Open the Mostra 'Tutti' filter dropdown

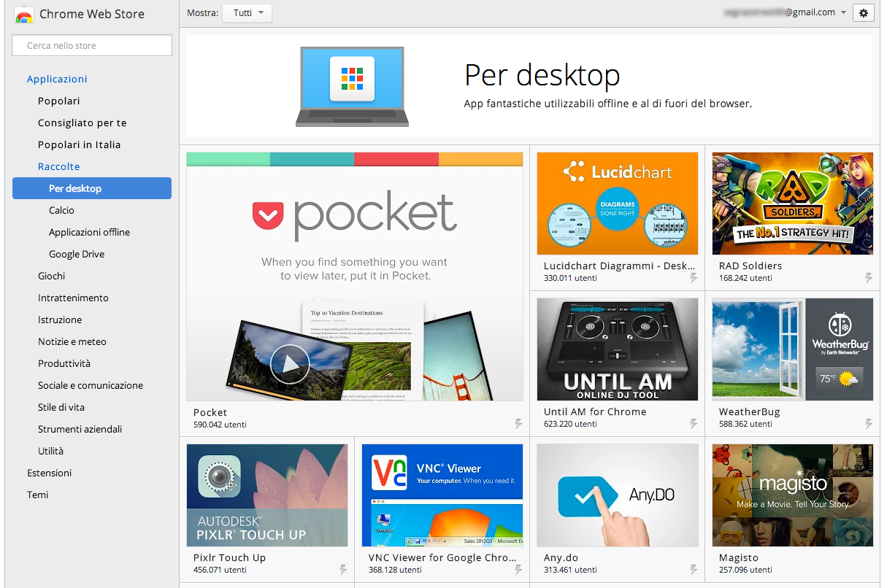pos(247,13)
